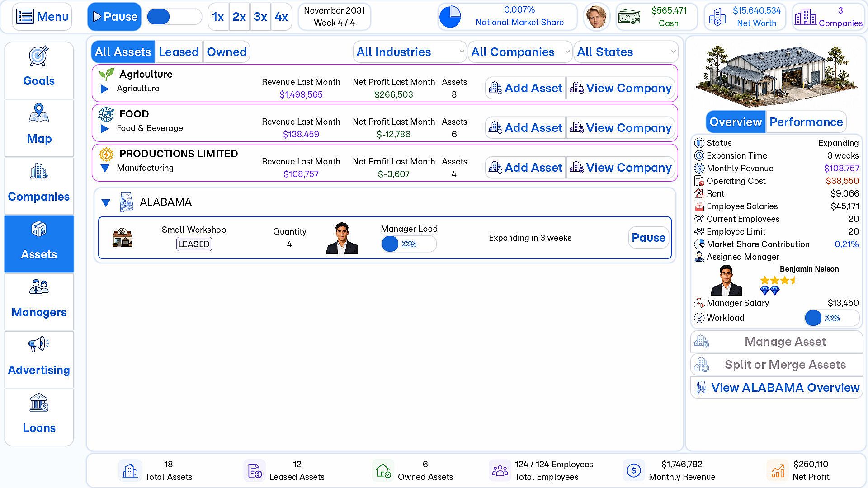Image resolution: width=868 pixels, height=488 pixels.
Task: Open the Goals target icon
Action: (x=39, y=56)
